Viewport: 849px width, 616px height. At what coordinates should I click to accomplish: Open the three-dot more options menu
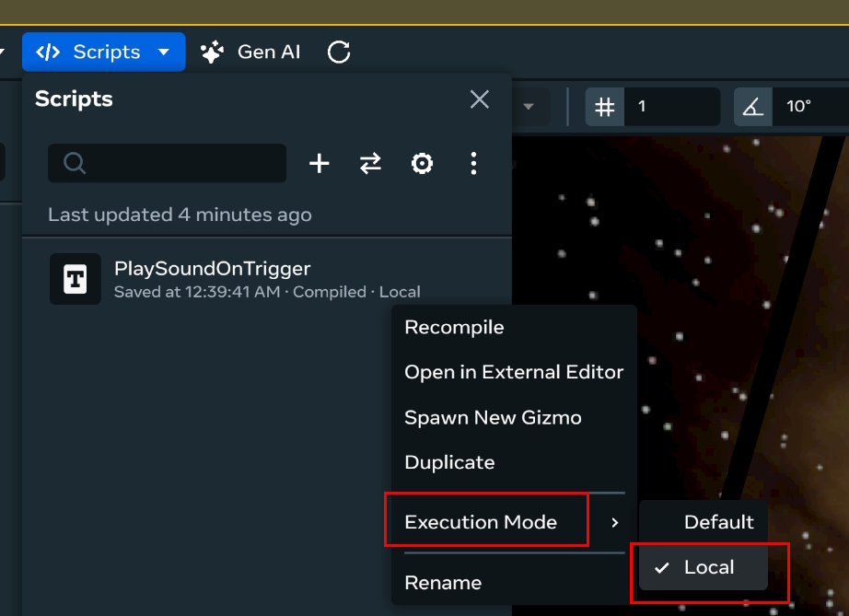click(473, 164)
